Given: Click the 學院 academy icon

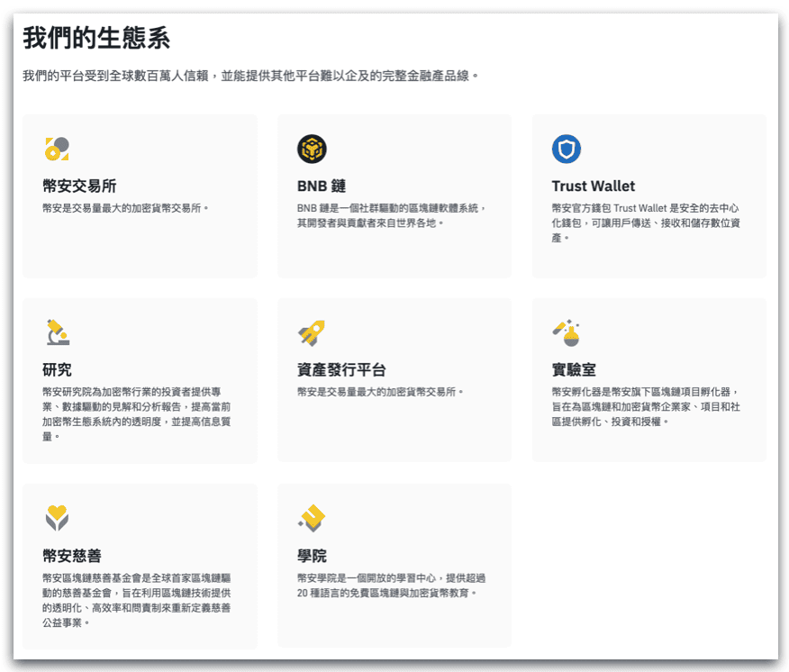Looking at the screenshot, I should (x=312, y=518).
